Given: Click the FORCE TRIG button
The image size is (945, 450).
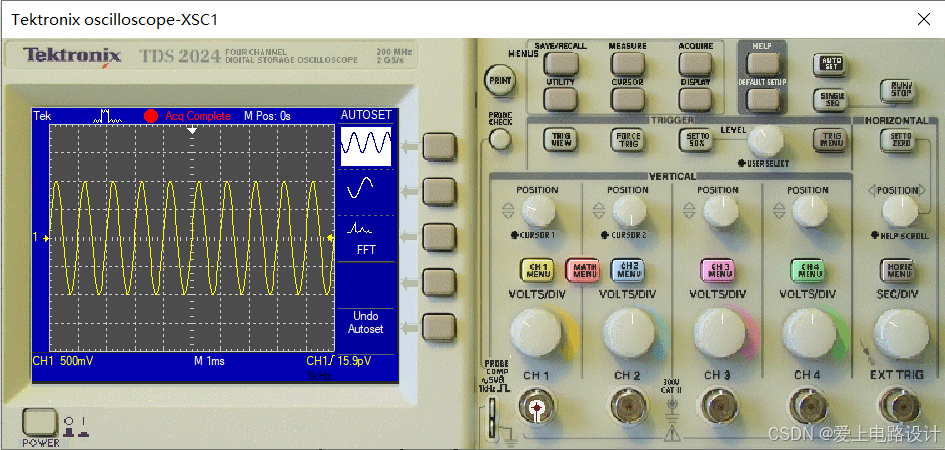Looking at the screenshot, I should coord(628,140).
